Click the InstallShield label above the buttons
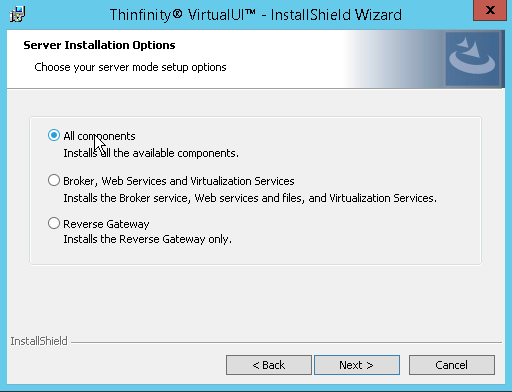Image resolution: width=512 pixels, height=392 pixels. (39, 341)
